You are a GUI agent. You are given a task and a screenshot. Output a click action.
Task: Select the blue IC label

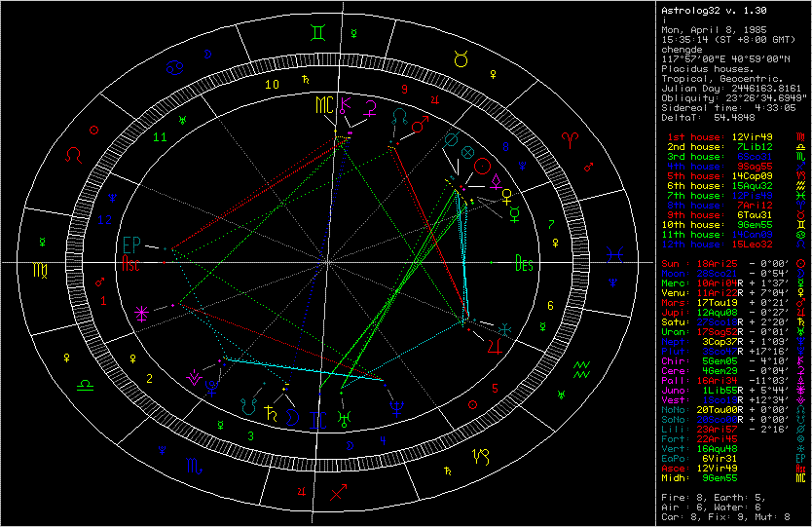tap(318, 420)
